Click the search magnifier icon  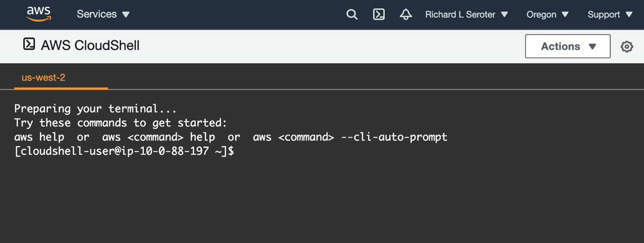click(352, 15)
